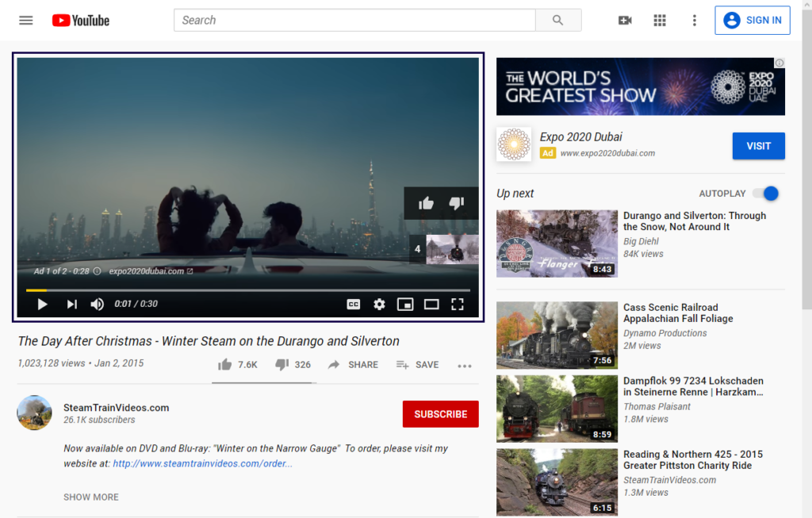Open the hamburger guide menu
Image resolution: width=812 pixels, height=518 pixels.
pos(26,20)
